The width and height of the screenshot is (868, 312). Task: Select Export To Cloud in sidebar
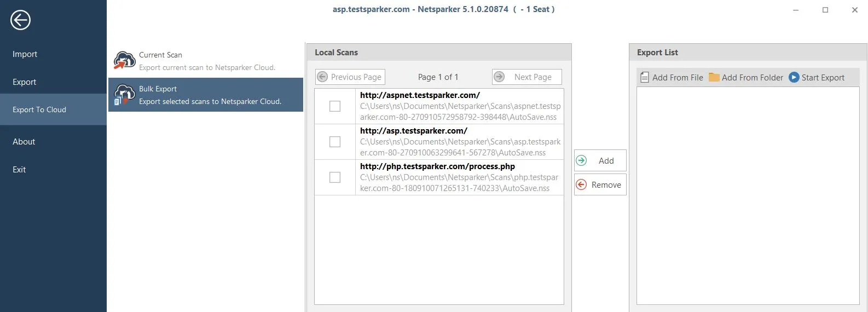pyautogui.click(x=53, y=109)
